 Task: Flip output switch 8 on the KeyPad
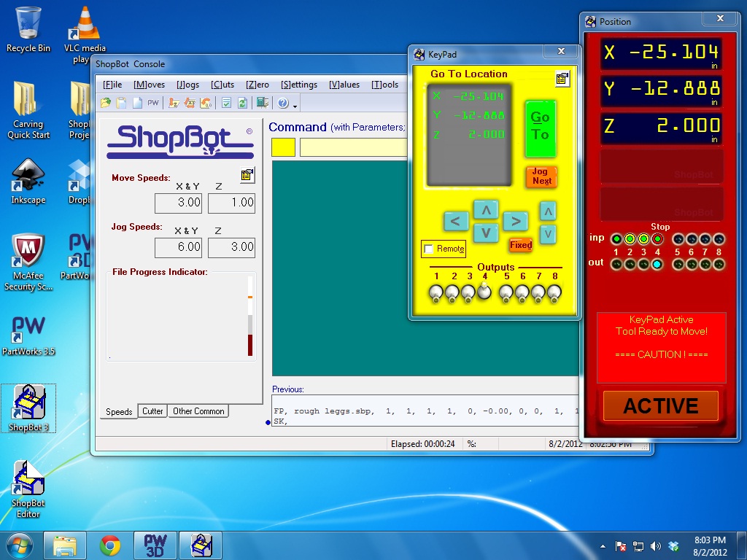coord(554,293)
